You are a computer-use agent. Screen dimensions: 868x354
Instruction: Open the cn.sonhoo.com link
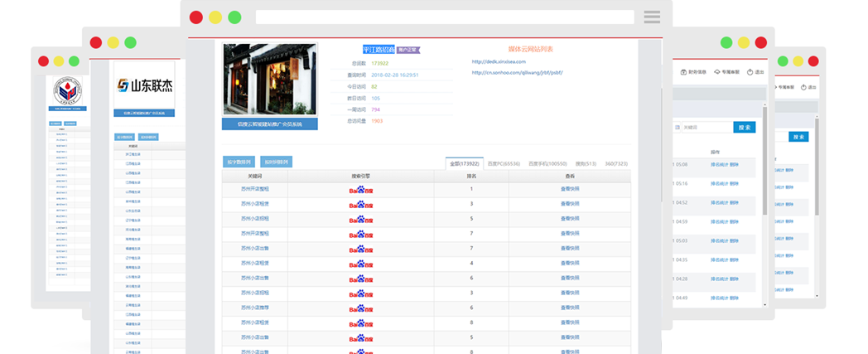click(x=517, y=73)
